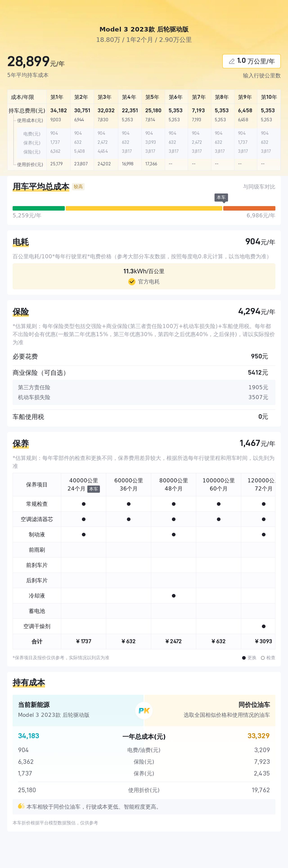Click the 商业保险（可自选）row
This screenshot has width=288, height=868.
click(144, 373)
